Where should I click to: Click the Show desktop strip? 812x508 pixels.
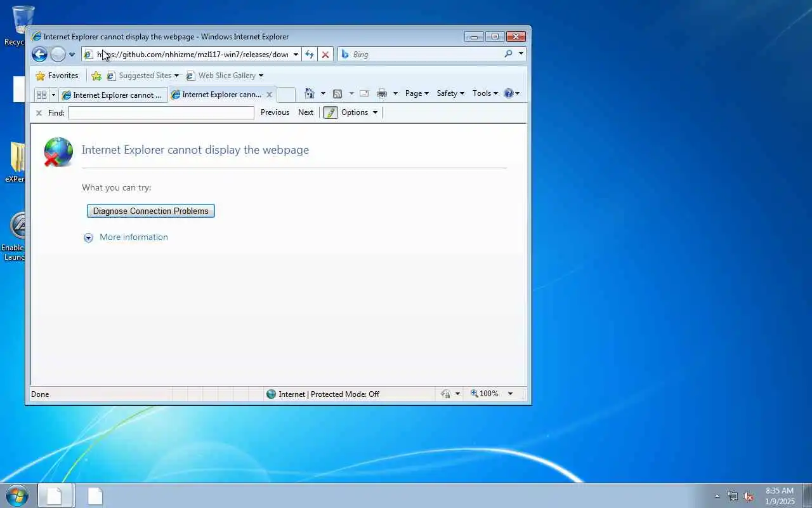pos(807,496)
